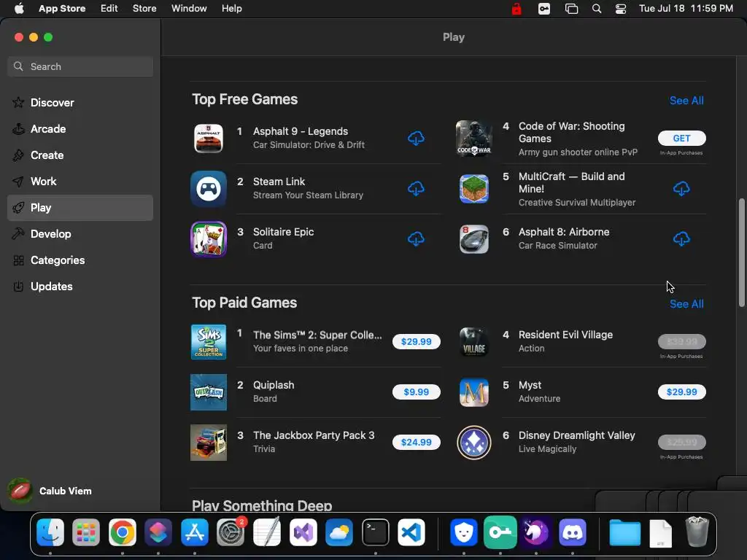Click the key icon in menu bar
The width and height of the screenshot is (747, 560).
(544, 9)
